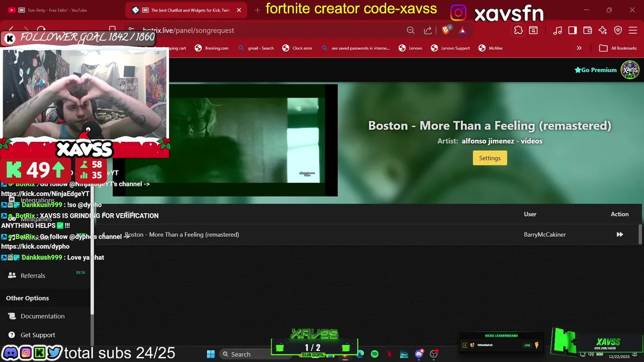Click the song queue vertical scrollbar

pyautogui.click(x=640, y=234)
